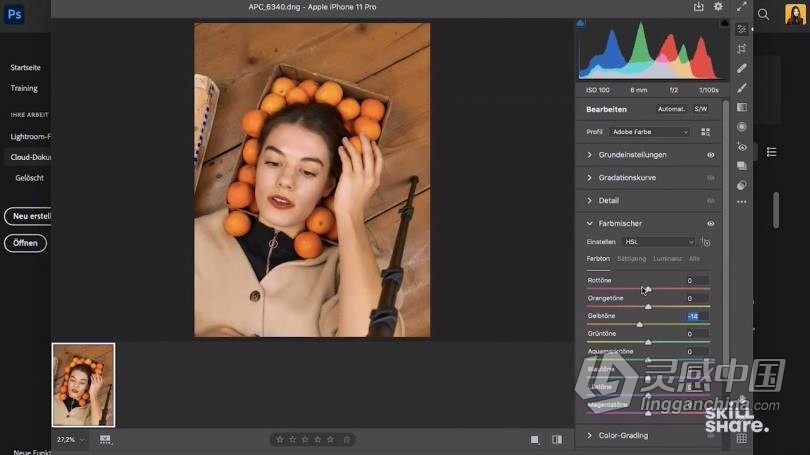
Task: Click the targeted adjustment tool icon
Action: click(706, 242)
